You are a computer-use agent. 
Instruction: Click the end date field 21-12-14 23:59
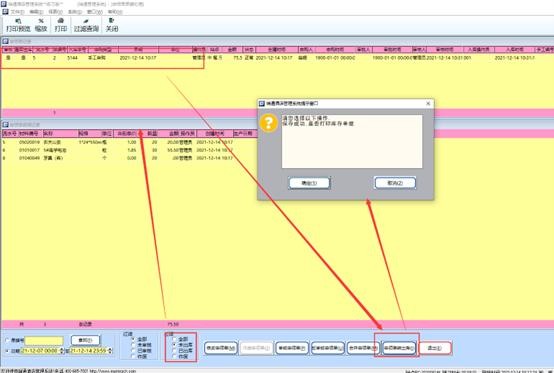pos(89,351)
